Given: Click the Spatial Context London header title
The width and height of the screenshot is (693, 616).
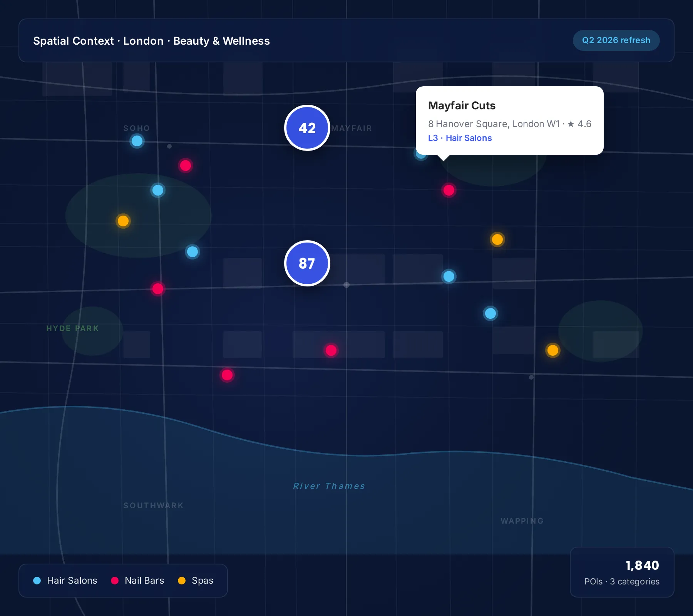Looking at the screenshot, I should pos(151,41).
